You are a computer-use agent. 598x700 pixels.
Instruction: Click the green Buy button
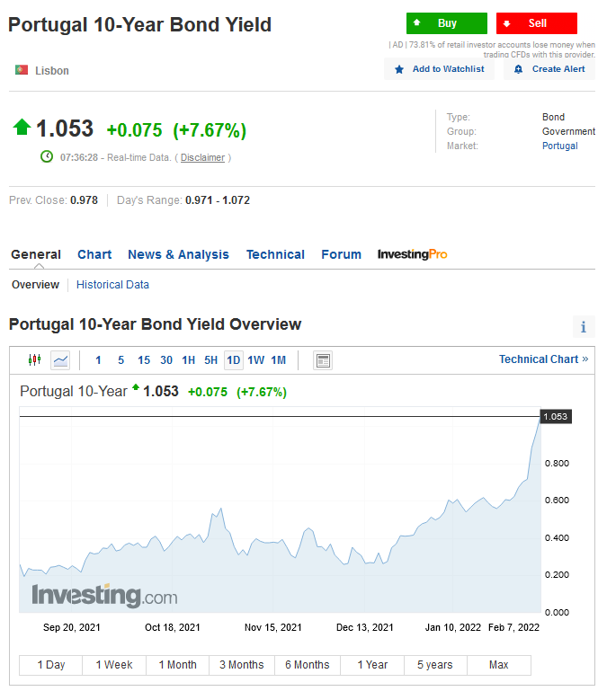447,23
